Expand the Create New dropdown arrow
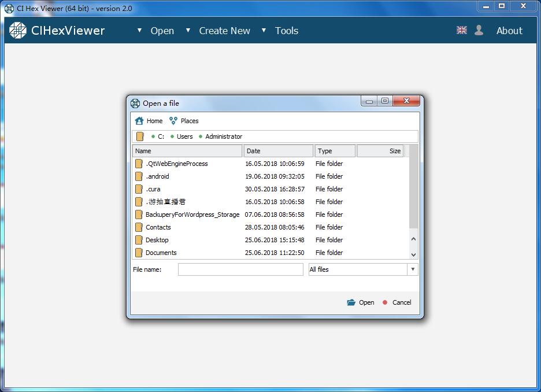541x392 pixels. click(x=188, y=31)
